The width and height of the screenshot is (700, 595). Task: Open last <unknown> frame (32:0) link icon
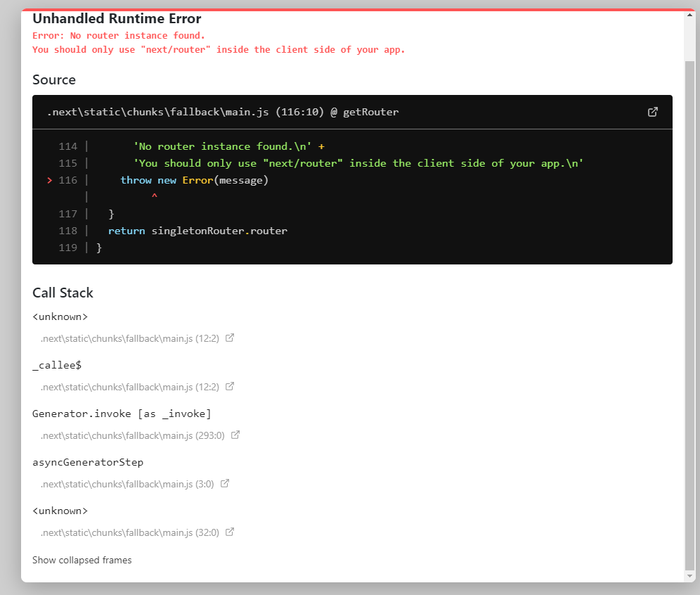pyautogui.click(x=229, y=532)
